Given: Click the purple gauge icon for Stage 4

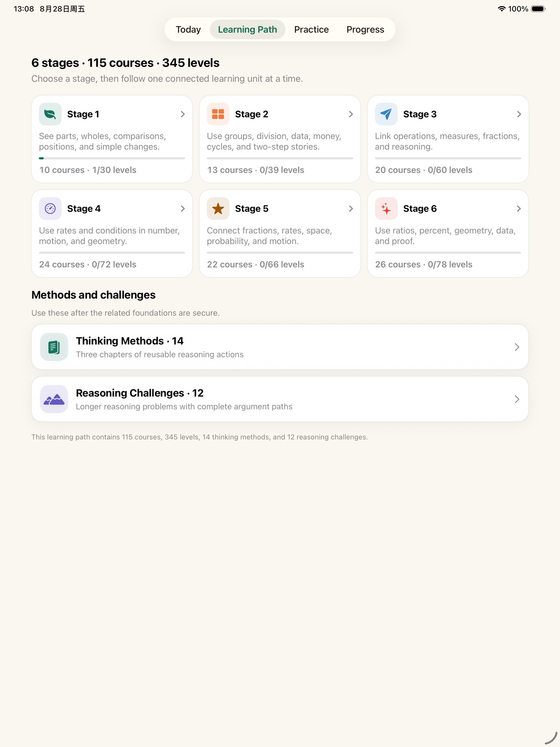Looking at the screenshot, I should [50, 208].
